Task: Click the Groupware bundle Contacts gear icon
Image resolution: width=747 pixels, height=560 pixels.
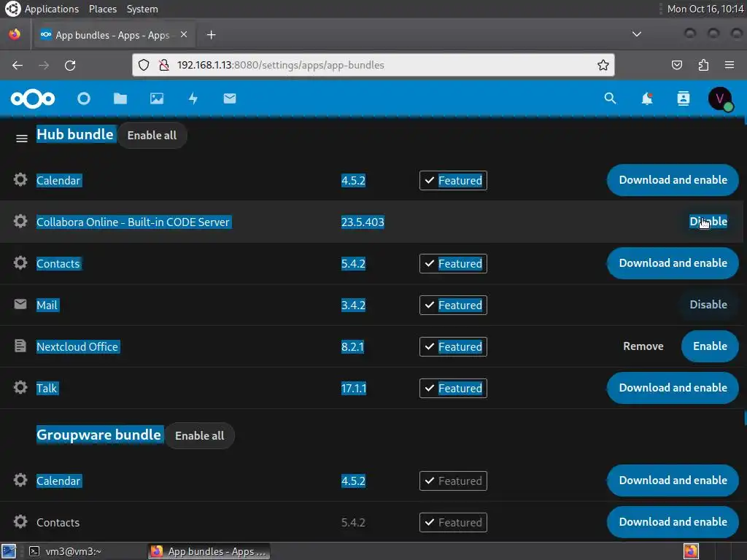Action: [x=20, y=522]
